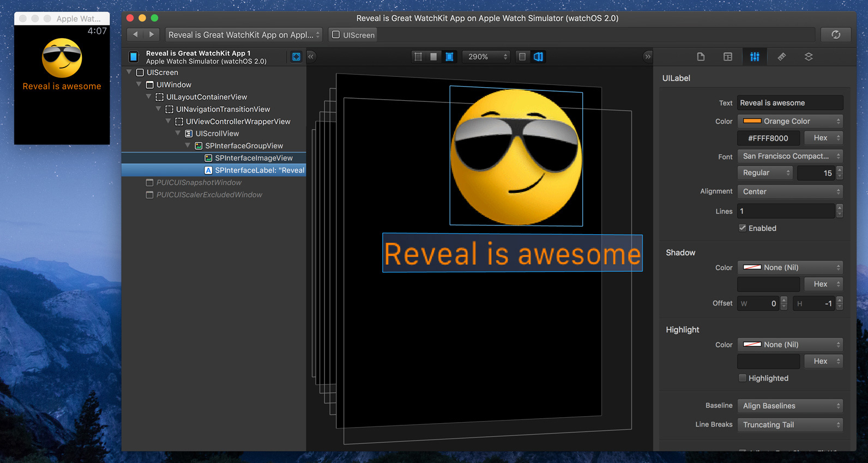Go back with the left navigation arrow
This screenshot has height=463, width=868.
click(135, 35)
